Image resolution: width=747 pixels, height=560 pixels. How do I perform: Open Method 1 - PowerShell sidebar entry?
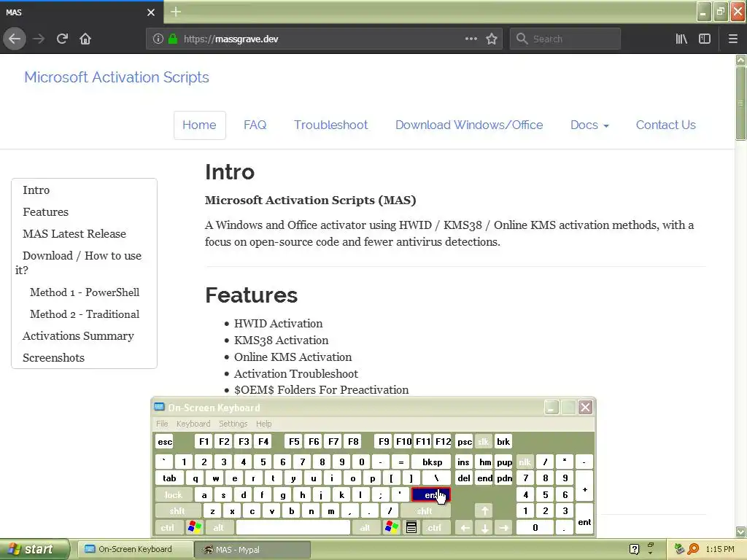(85, 292)
